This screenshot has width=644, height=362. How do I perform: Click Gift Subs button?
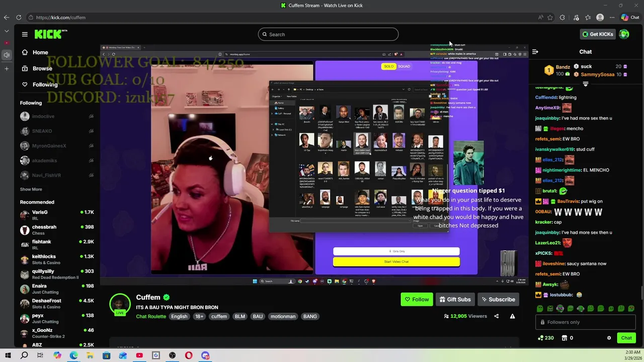point(455,299)
